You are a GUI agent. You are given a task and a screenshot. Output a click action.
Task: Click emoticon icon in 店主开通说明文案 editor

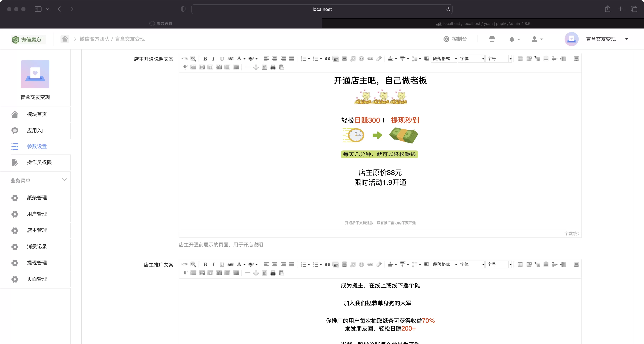click(x=361, y=59)
